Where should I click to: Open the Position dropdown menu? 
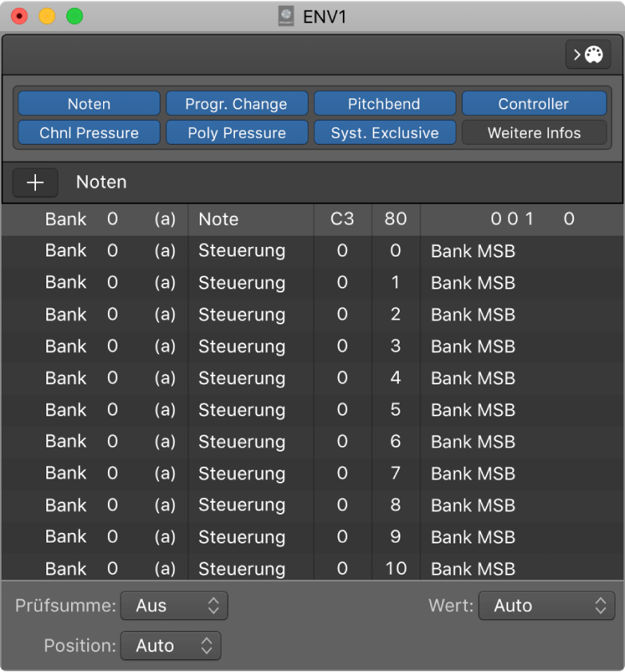click(x=170, y=646)
